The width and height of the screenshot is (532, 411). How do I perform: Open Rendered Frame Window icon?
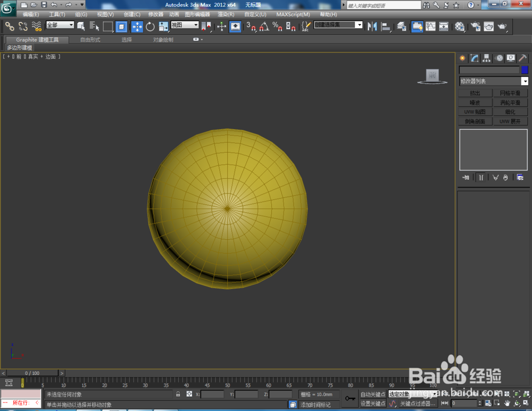click(x=488, y=26)
